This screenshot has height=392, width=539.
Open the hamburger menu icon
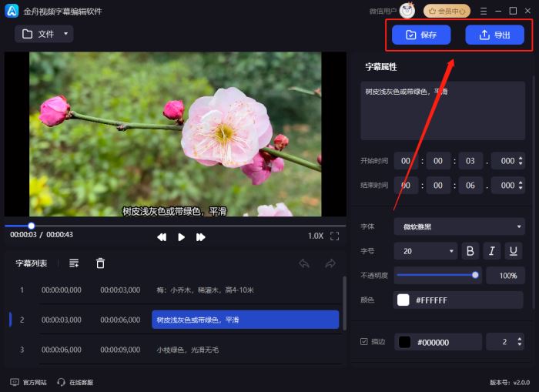coord(484,11)
